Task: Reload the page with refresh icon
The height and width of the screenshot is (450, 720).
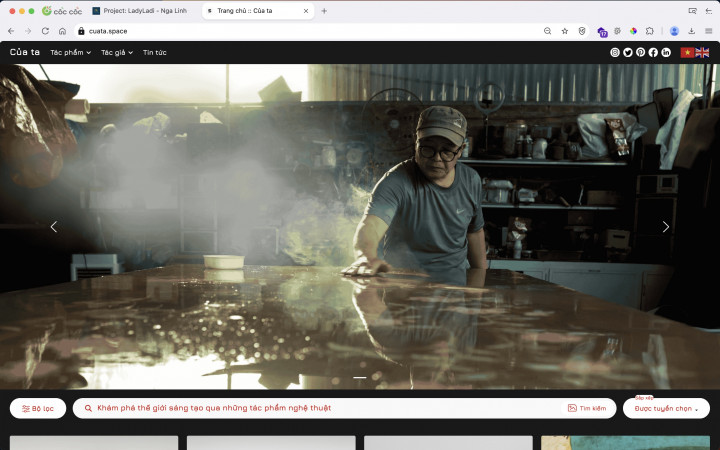Action: click(x=45, y=31)
